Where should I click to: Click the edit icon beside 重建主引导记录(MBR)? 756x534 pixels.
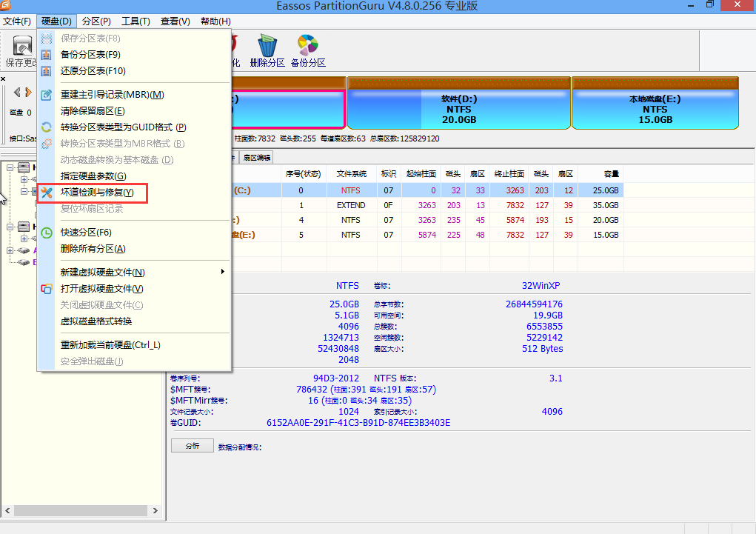point(47,95)
